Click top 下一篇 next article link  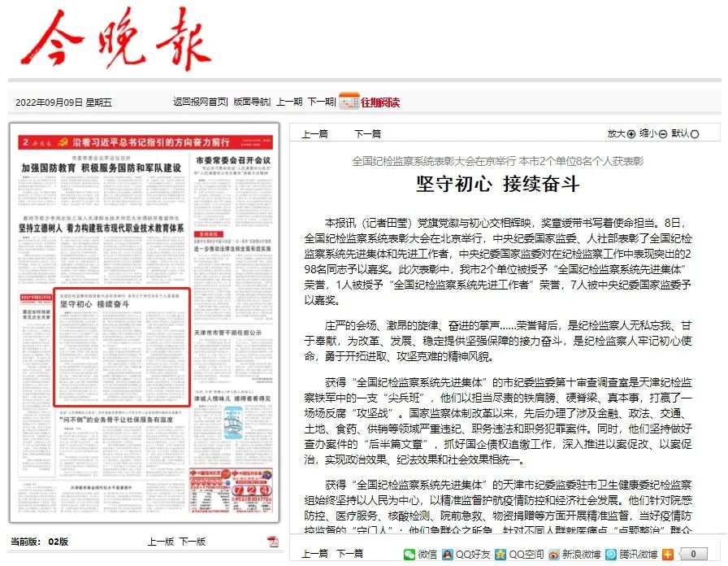point(367,134)
